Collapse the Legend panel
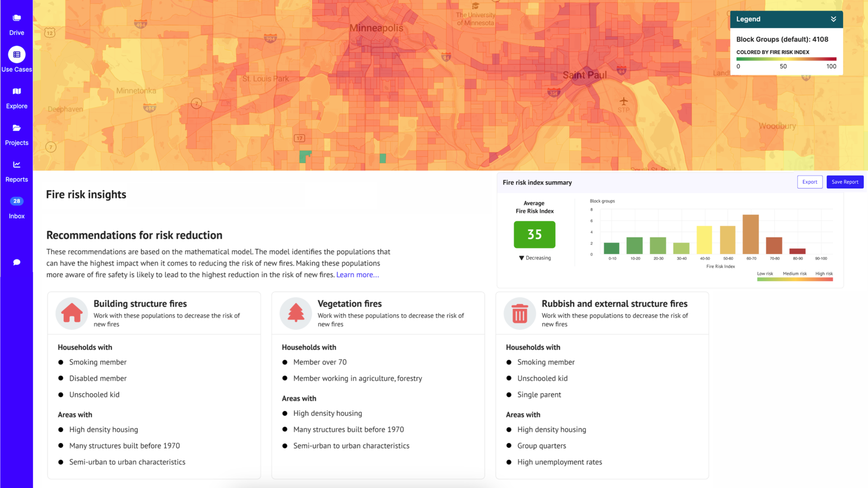This screenshot has width=868, height=488. 833,19
